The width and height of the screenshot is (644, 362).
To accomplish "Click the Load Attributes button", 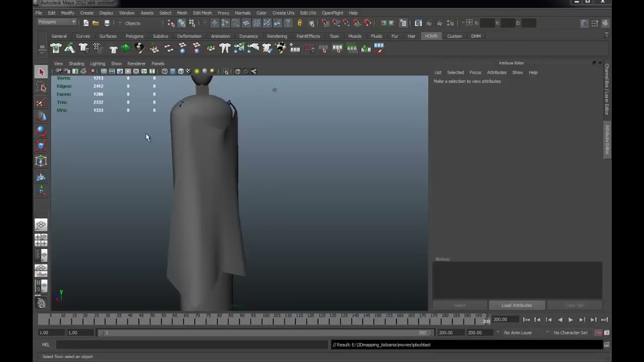I will coord(517,305).
